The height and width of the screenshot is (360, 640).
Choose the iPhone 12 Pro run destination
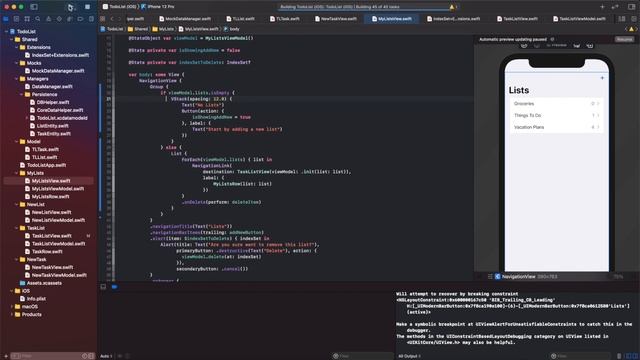coord(158,7)
